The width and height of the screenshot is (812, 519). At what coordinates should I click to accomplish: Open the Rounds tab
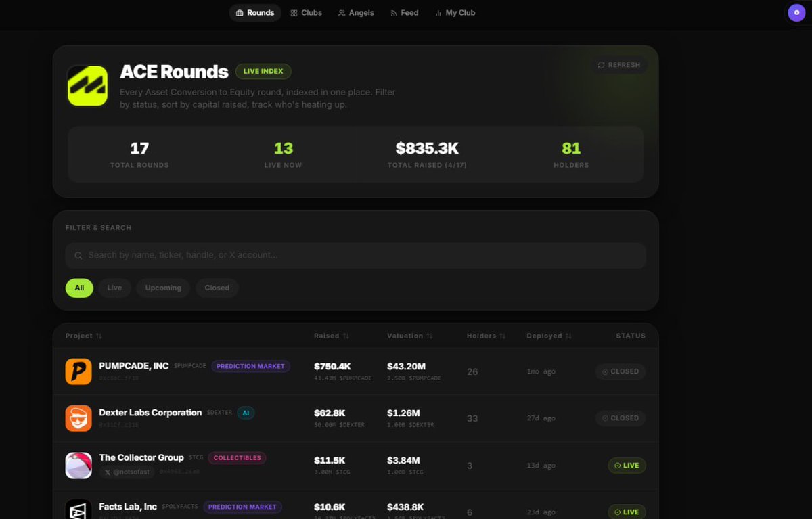pyautogui.click(x=255, y=13)
